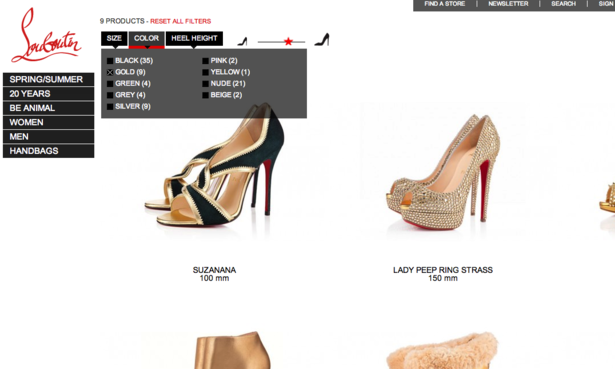The width and height of the screenshot is (615, 369).
Task: Enable the Nude (21) color checkbox
Action: coord(205,84)
